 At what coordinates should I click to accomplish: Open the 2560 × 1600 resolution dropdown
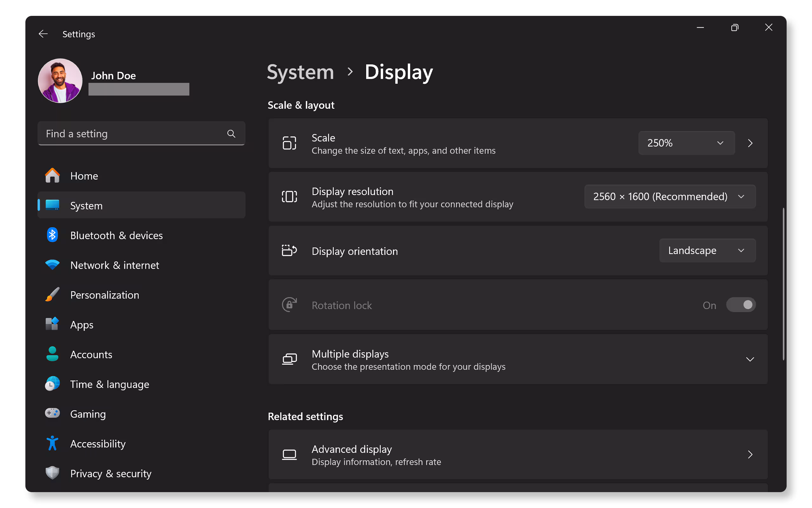point(670,197)
